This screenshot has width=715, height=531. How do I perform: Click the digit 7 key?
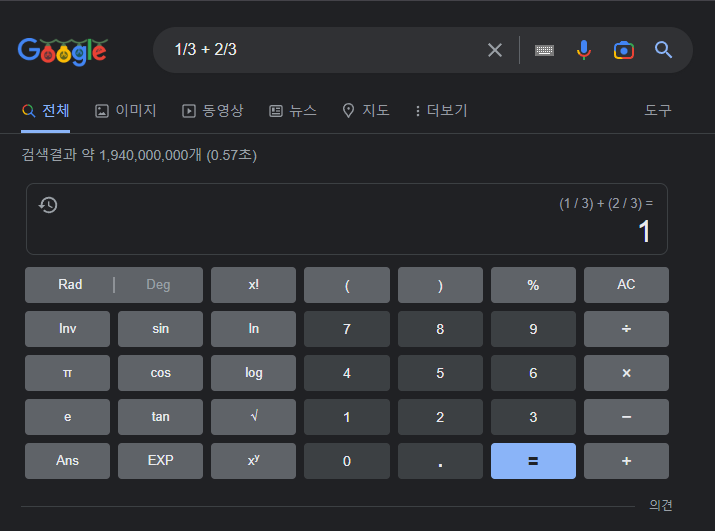coord(347,329)
